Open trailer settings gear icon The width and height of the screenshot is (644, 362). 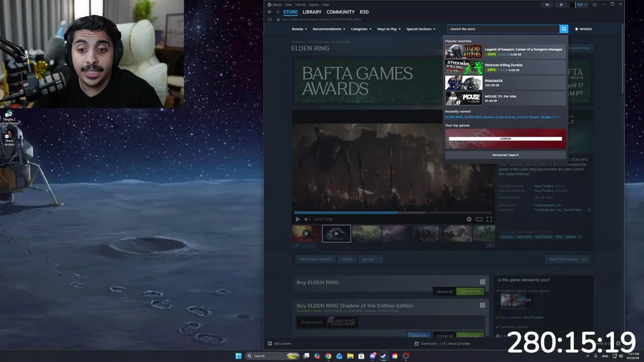tap(469, 219)
